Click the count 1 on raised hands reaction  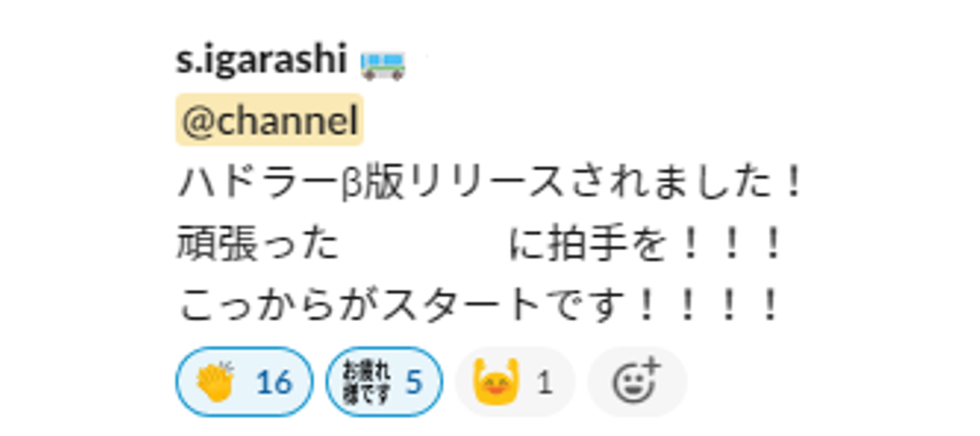pyautogui.click(x=544, y=383)
